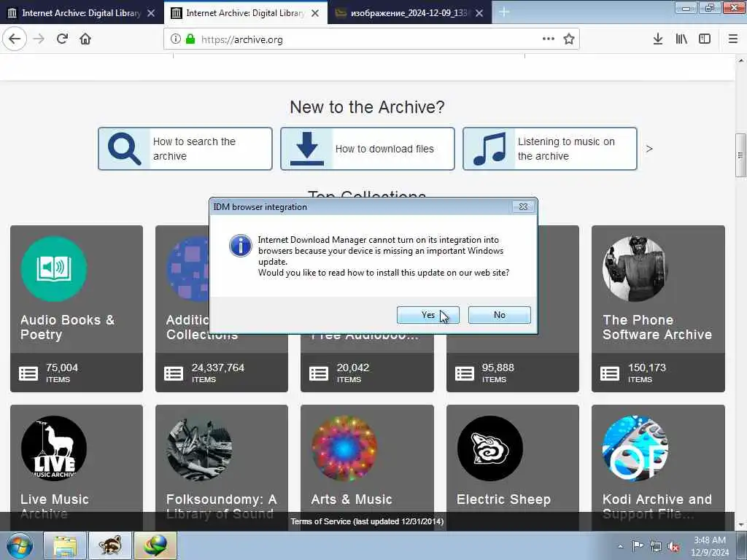Open a new tab with plus button
Viewport: 747px width, 560px height.
tap(504, 12)
